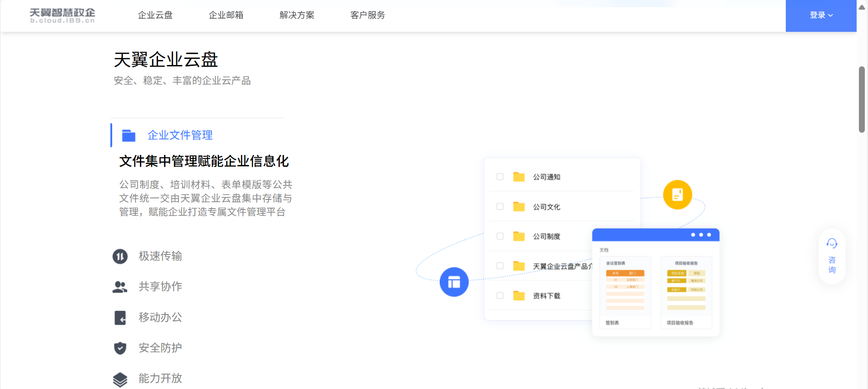
Task: Open the 解决方案 menu item
Action: click(x=297, y=15)
